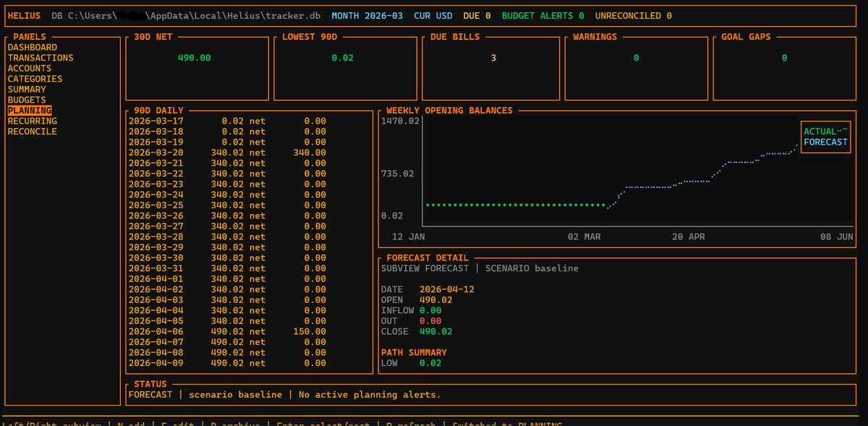Open the DASHBOARD panel
This screenshot has height=426, width=868.
[33, 47]
